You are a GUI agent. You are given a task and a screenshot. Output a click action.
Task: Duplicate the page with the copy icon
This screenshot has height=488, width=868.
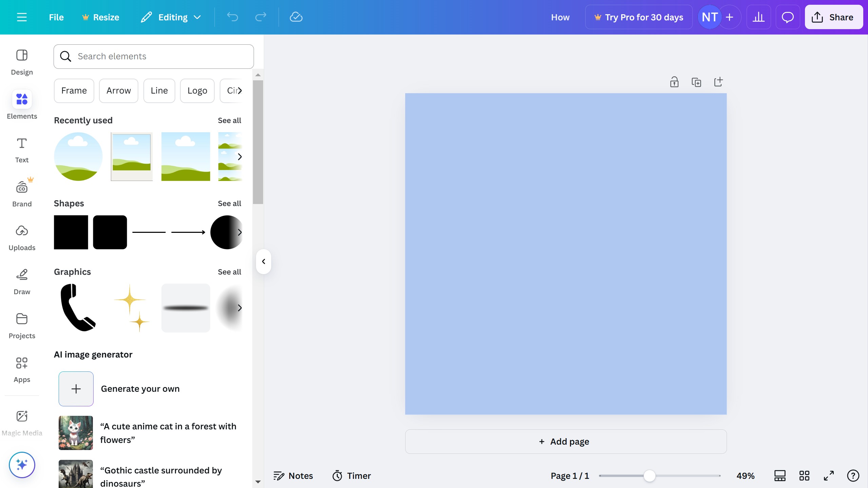(696, 82)
